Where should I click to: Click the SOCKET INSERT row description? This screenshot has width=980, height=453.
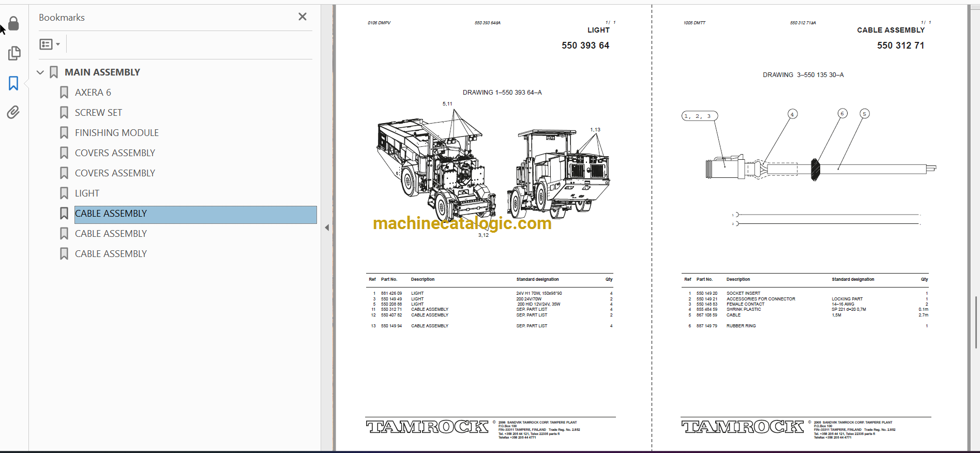coord(743,293)
